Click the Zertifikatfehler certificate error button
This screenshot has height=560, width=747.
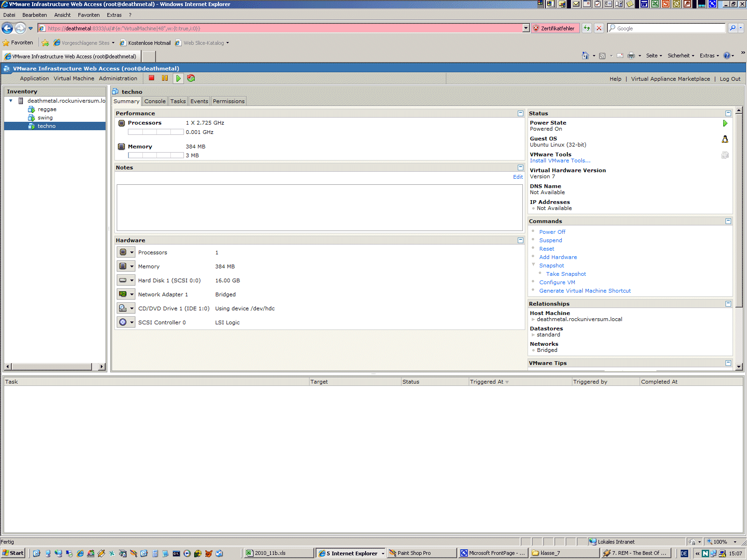555,28
